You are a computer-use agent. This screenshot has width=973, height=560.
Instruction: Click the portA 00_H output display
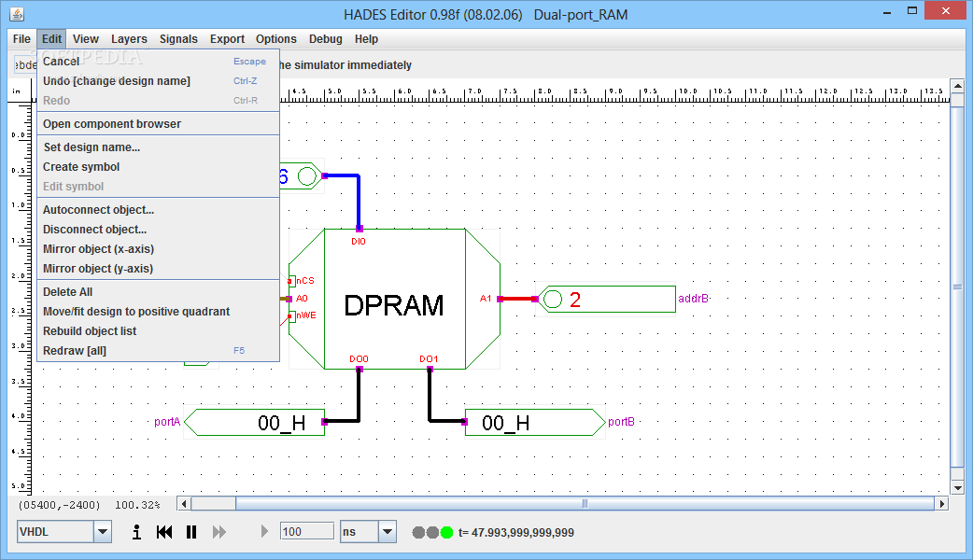tap(254, 422)
